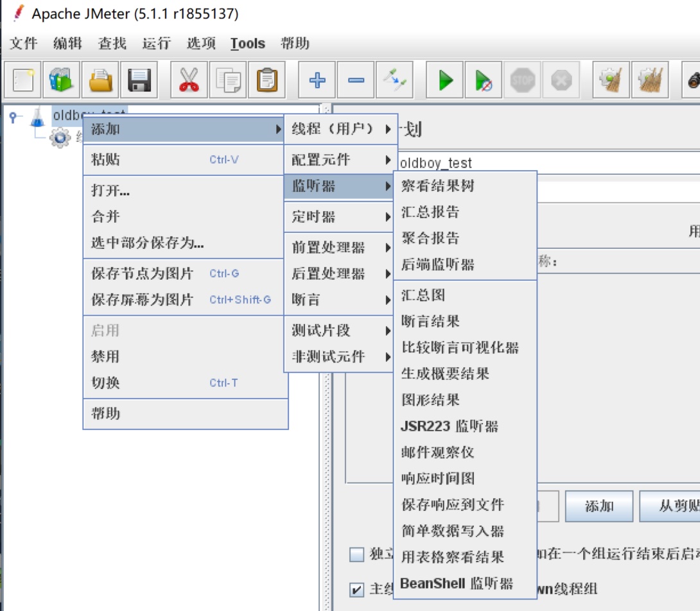The image size is (700, 611).
Task: Click the Open folder icon
Action: [x=101, y=80]
